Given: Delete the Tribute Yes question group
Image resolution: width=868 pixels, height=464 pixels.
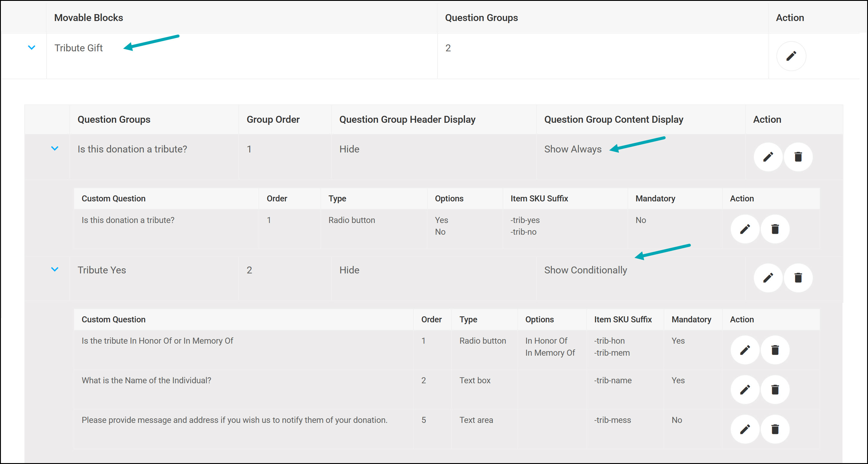Looking at the screenshot, I should click(798, 278).
